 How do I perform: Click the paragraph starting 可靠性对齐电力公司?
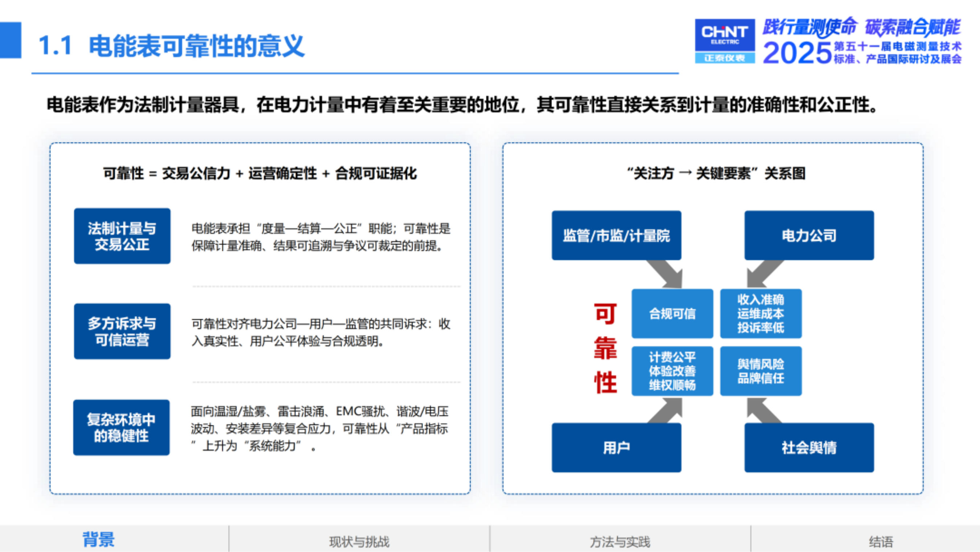tap(321, 332)
